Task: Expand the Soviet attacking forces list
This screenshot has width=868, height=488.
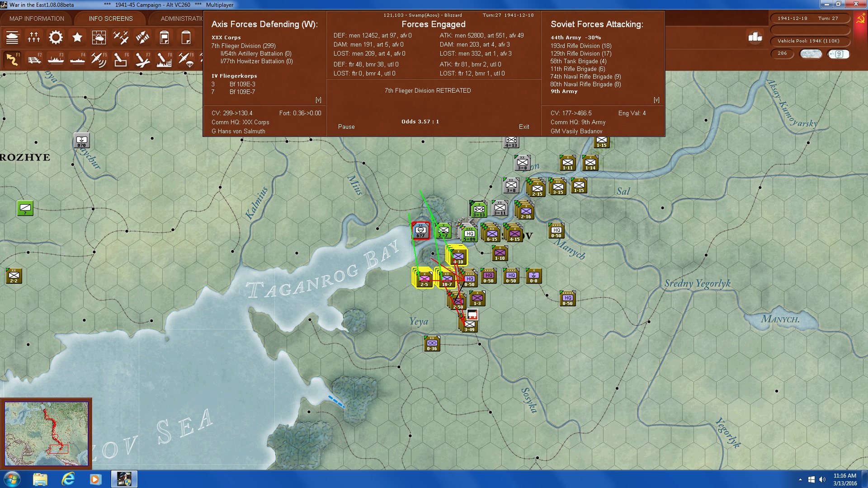Action: (656, 100)
